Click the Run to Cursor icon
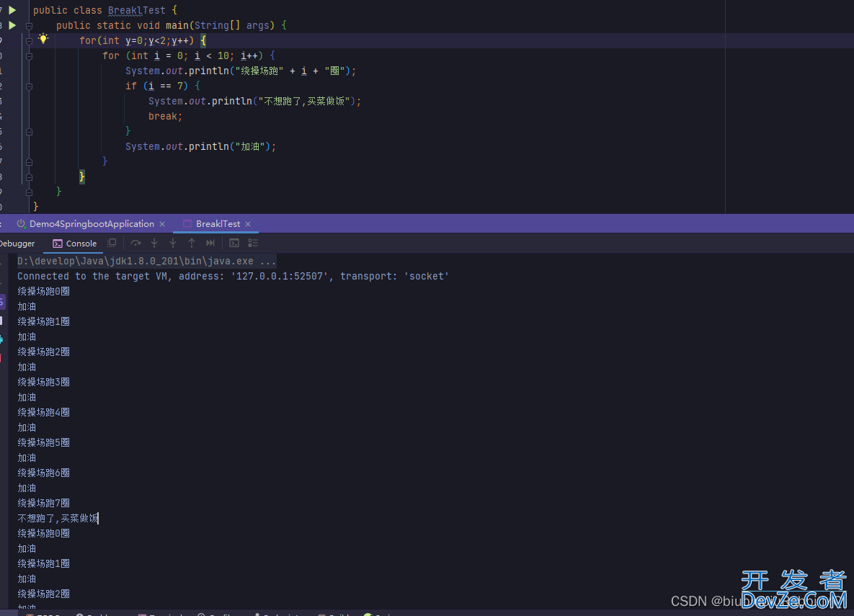This screenshot has width=854, height=616. point(210,243)
